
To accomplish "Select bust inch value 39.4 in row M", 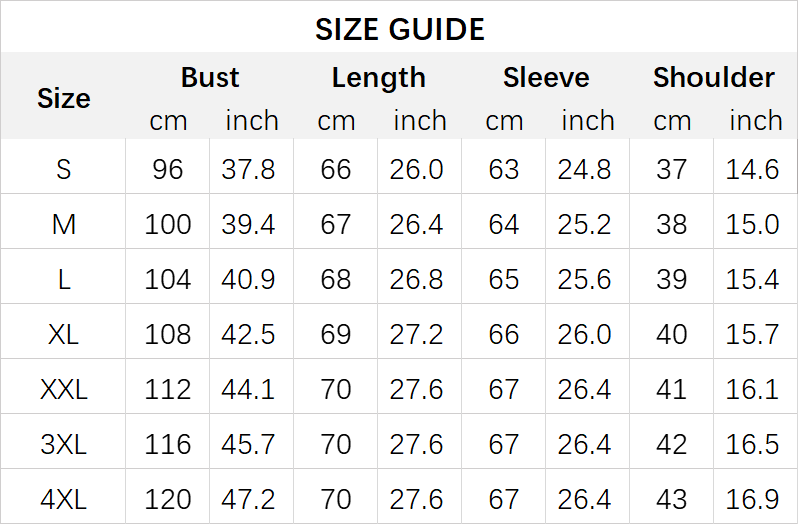I will [249, 224].
